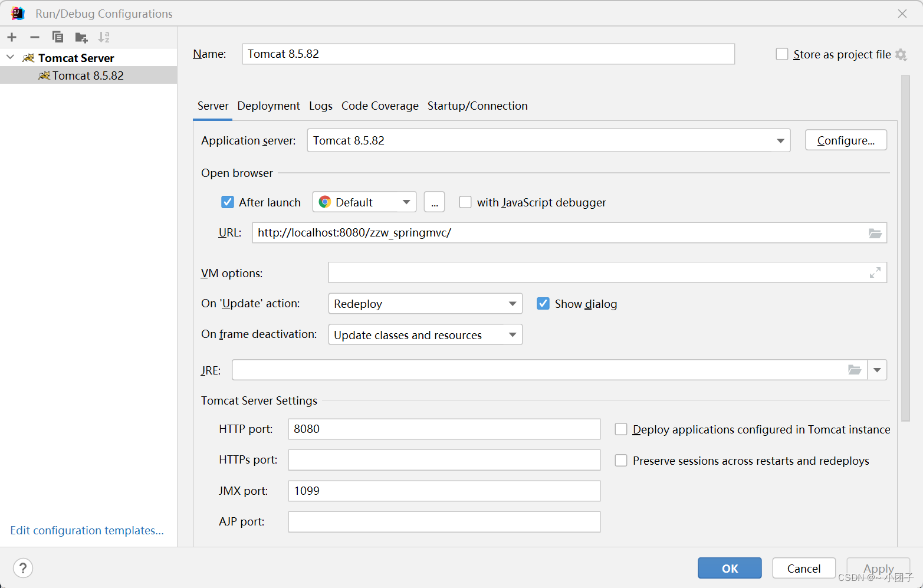Open the On 'Update' action Redeploy dropdown
This screenshot has height=588, width=923.
[x=425, y=304]
